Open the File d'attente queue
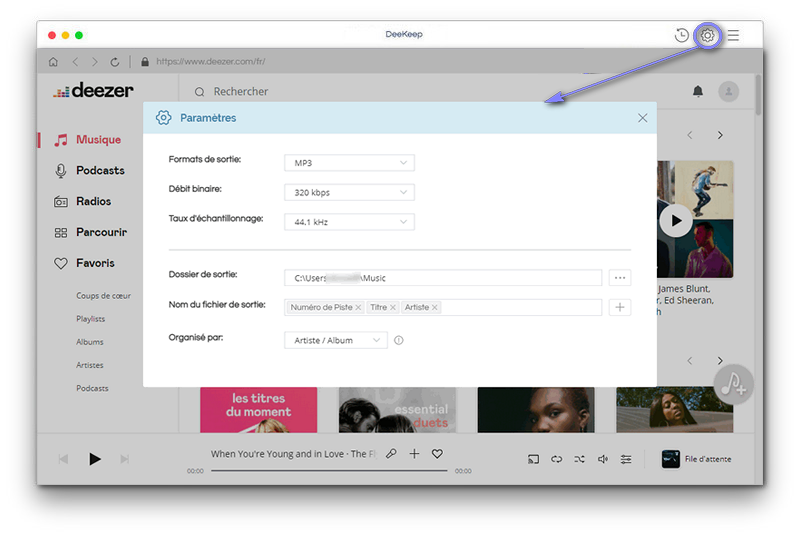This screenshot has width=800, height=536. click(696, 459)
